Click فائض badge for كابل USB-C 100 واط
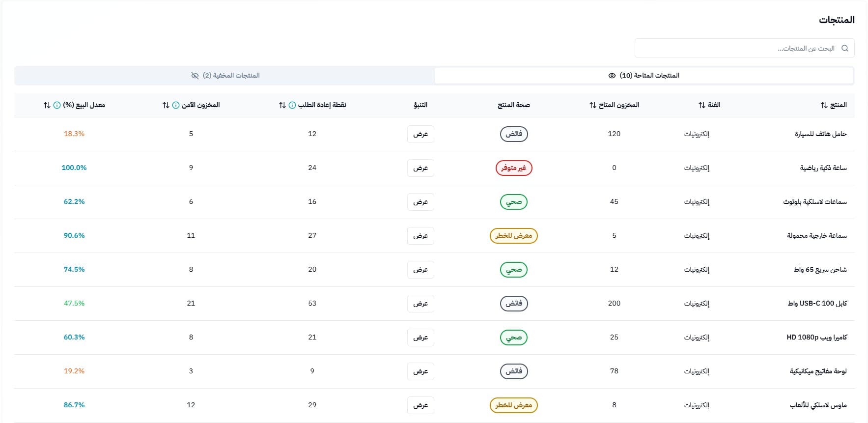Screen dimensions: 868x423 pyautogui.click(x=514, y=304)
